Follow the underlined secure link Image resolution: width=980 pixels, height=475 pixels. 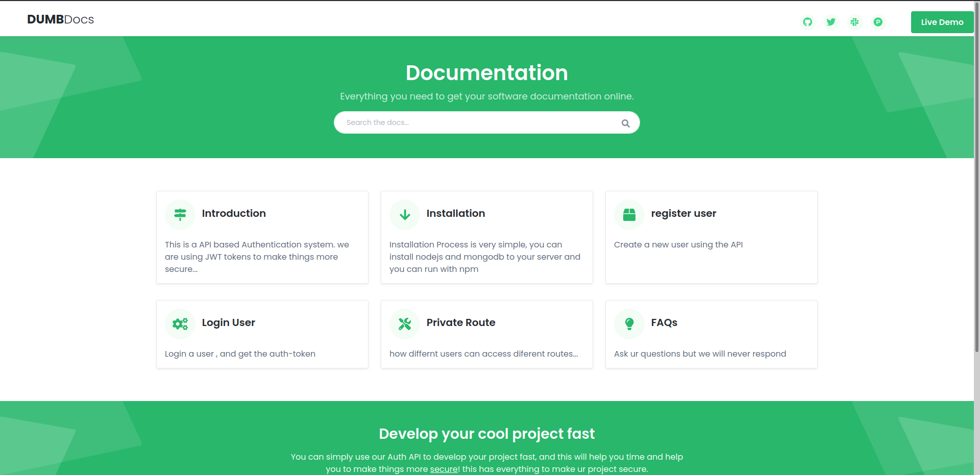444,469
